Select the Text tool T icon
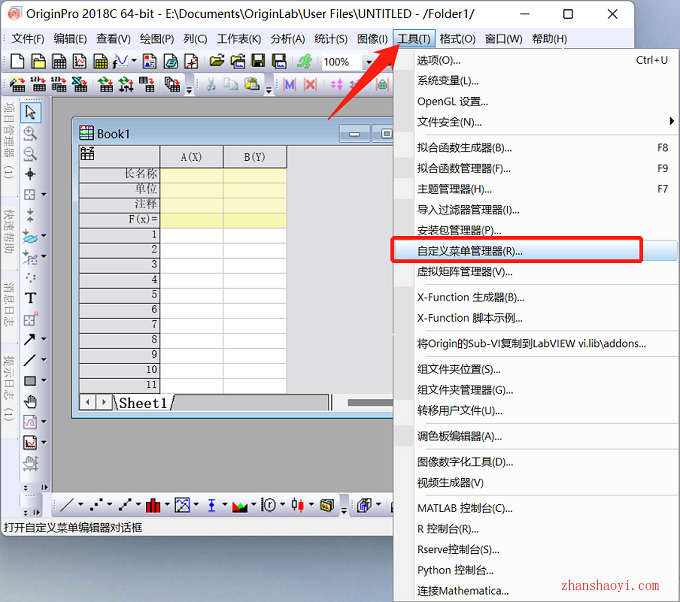 (x=30, y=298)
